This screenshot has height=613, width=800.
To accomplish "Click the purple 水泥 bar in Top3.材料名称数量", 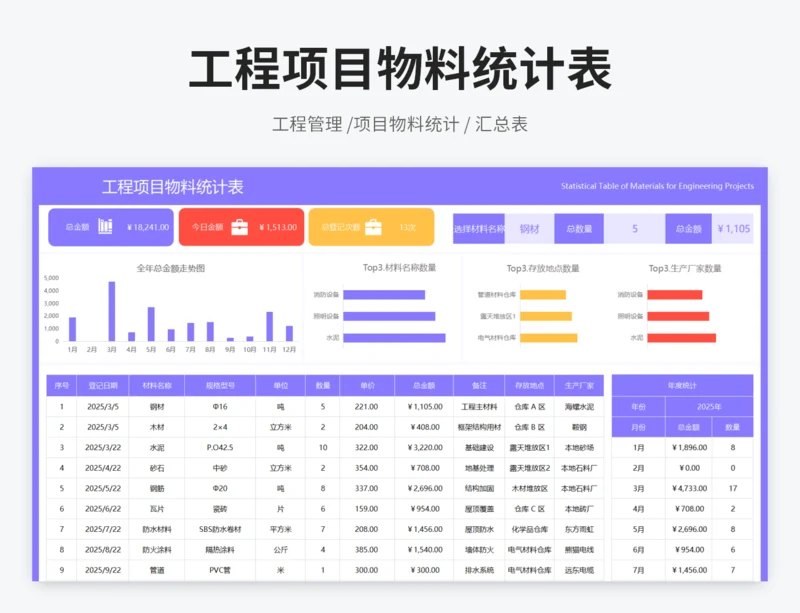I will point(394,338).
